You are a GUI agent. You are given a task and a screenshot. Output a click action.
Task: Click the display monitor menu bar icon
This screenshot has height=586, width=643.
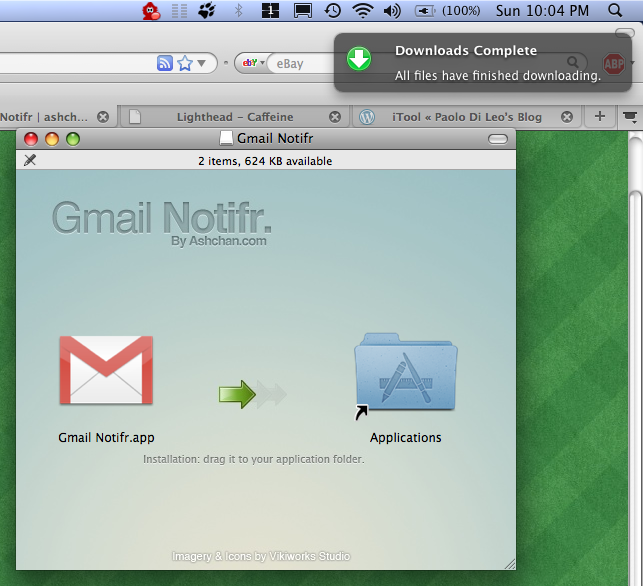click(303, 11)
